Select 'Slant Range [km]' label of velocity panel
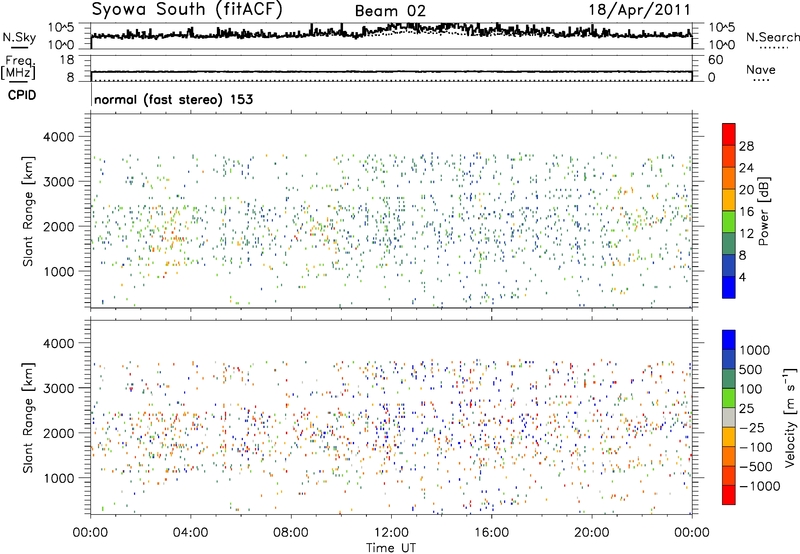The height and width of the screenshot is (554, 800). (x=28, y=418)
